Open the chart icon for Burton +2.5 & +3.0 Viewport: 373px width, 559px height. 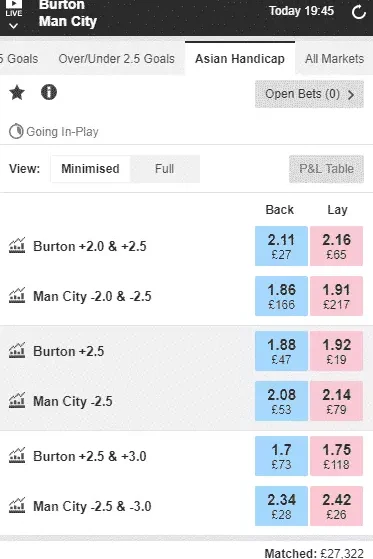17,455
